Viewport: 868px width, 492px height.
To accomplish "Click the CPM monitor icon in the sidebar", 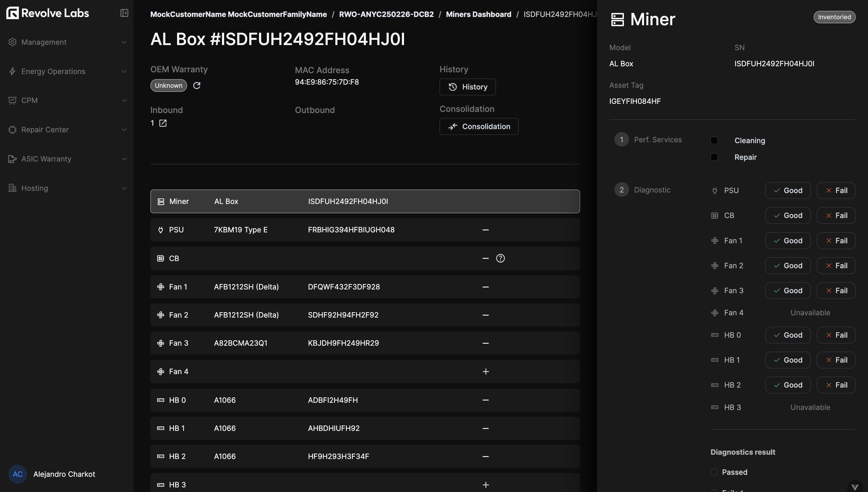I will pyautogui.click(x=13, y=100).
